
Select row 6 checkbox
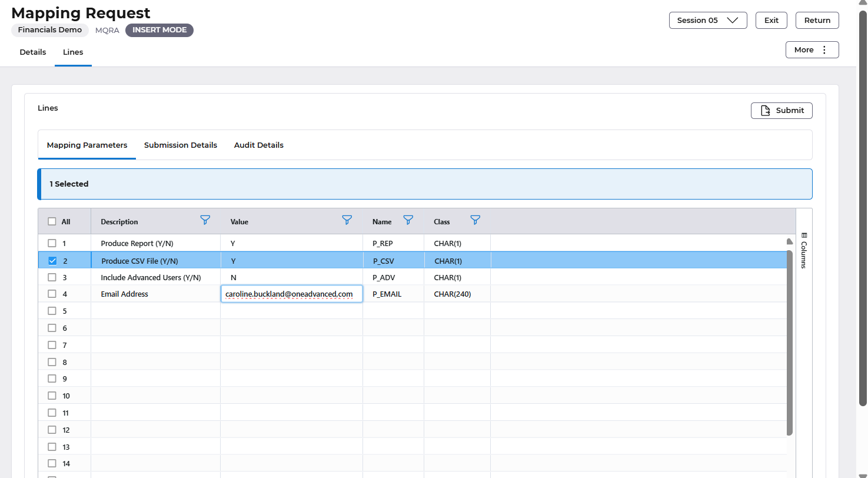[x=52, y=328]
